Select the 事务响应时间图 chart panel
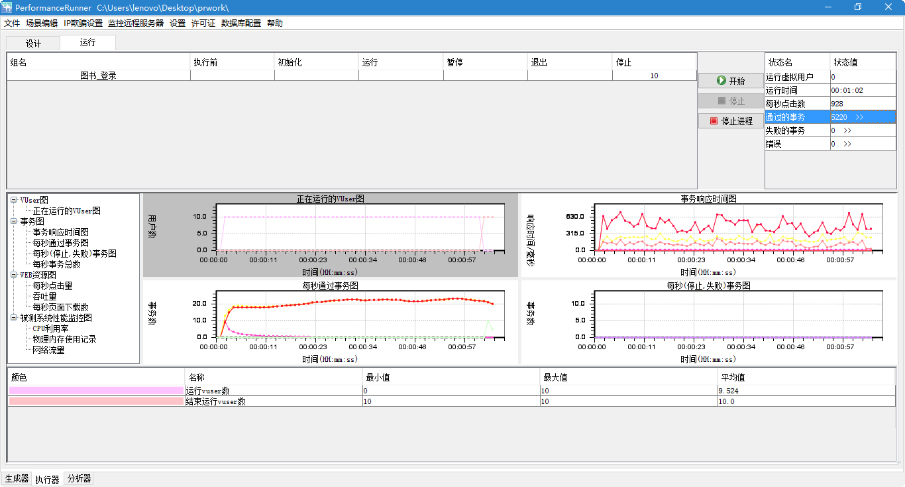 click(x=708, y=235)
